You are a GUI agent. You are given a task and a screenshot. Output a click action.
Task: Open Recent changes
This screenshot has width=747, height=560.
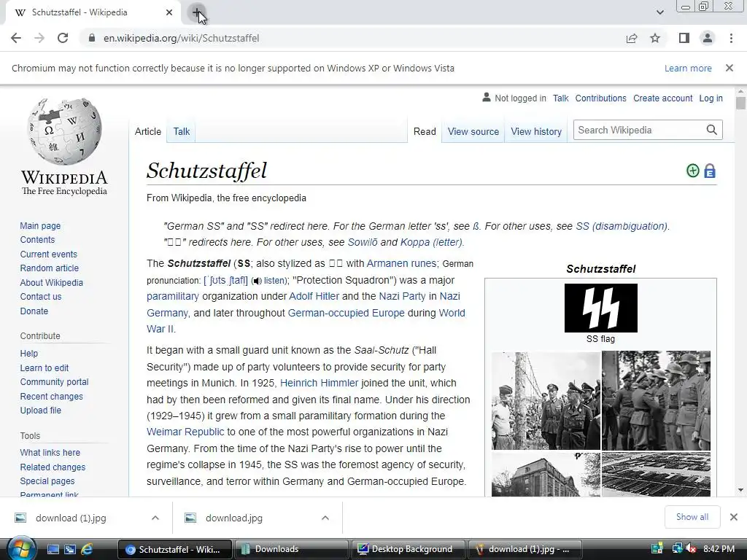52,396
